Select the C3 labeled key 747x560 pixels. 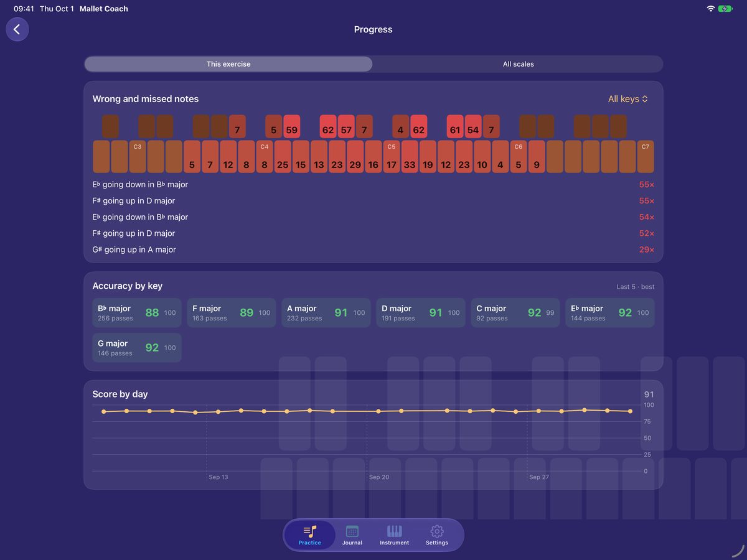coord(138,156)
